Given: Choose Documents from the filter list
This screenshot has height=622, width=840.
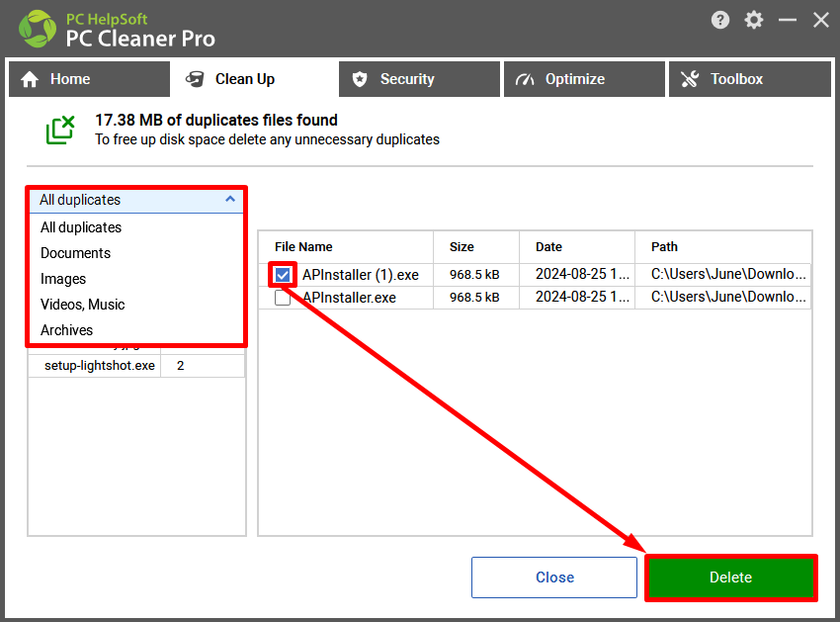Looking at the screenshot, I should pyautogui.click(x=136, y=253).
